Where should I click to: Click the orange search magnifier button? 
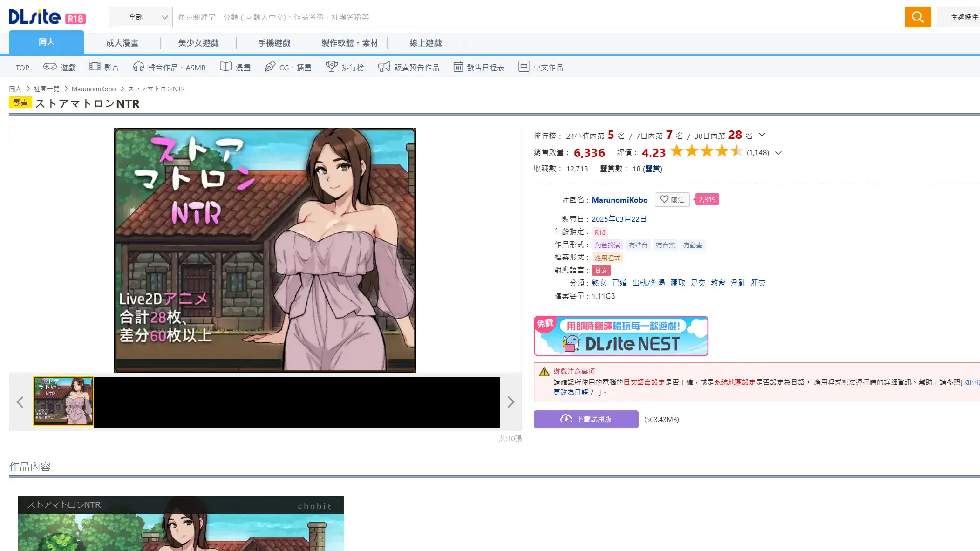[x=918, y=17]
